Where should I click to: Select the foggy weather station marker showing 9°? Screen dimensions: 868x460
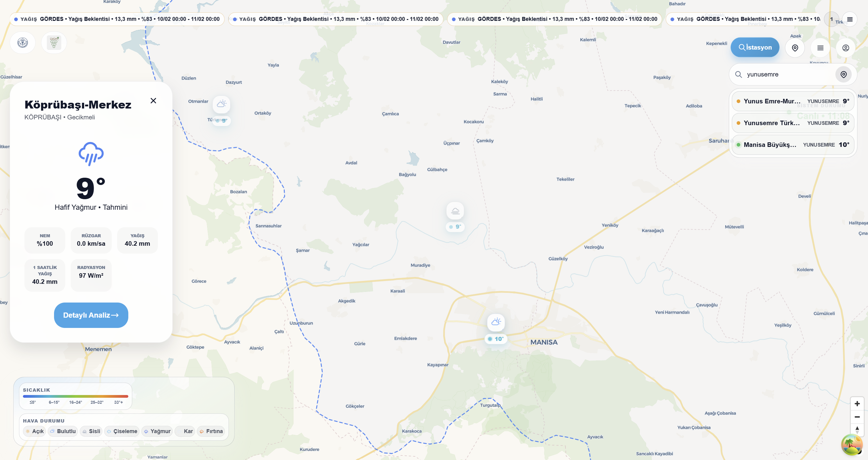455,211
